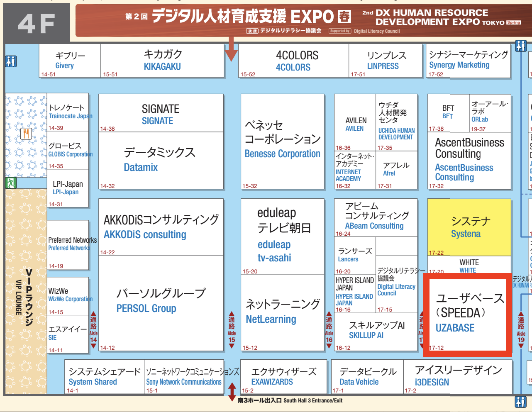Open the 4COLORS booth 15-52
The image size is (532, 412).
coord(293,61)
